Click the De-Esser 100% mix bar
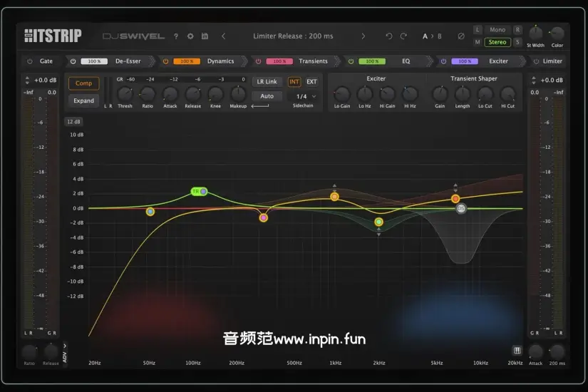588x392 pixels. tap(94, 61)
